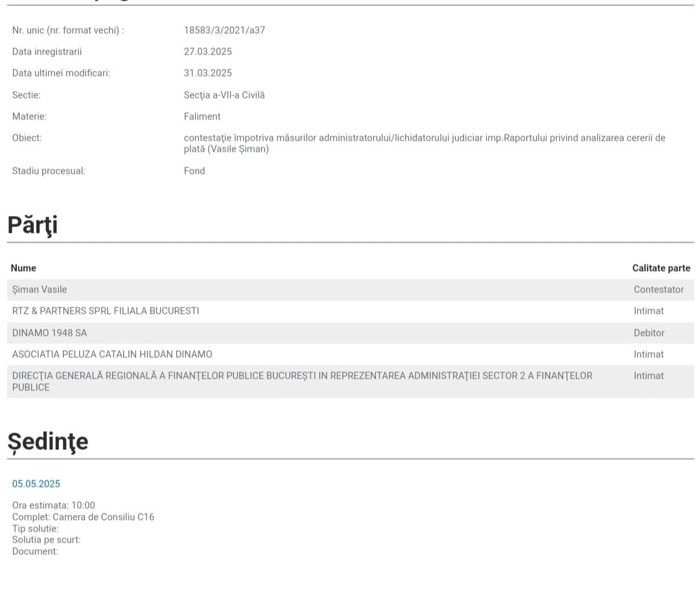Image resolution: width=700 pixels, height=605 pixels.
Task: Click the Nume column header
Action: [24, 268]
